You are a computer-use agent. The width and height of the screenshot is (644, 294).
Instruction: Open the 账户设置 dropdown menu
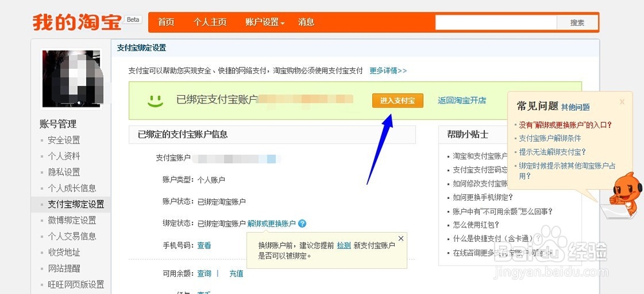[265, 22]
